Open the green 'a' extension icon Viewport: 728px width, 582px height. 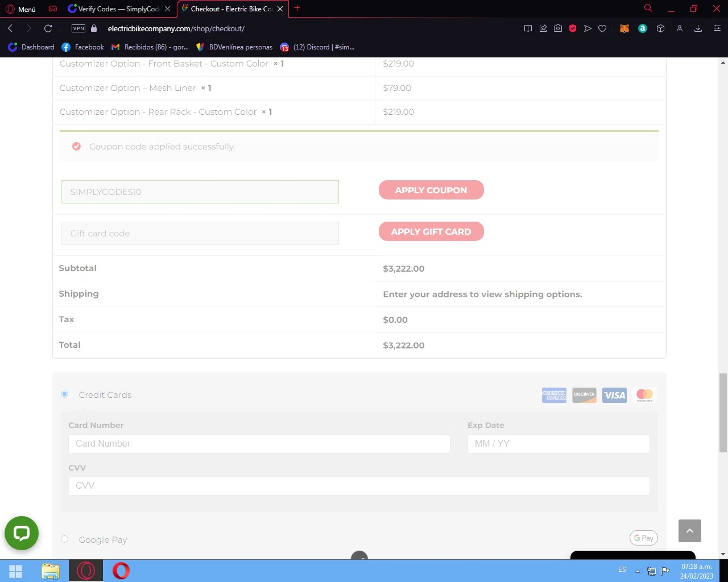click(x=643, y=28)
